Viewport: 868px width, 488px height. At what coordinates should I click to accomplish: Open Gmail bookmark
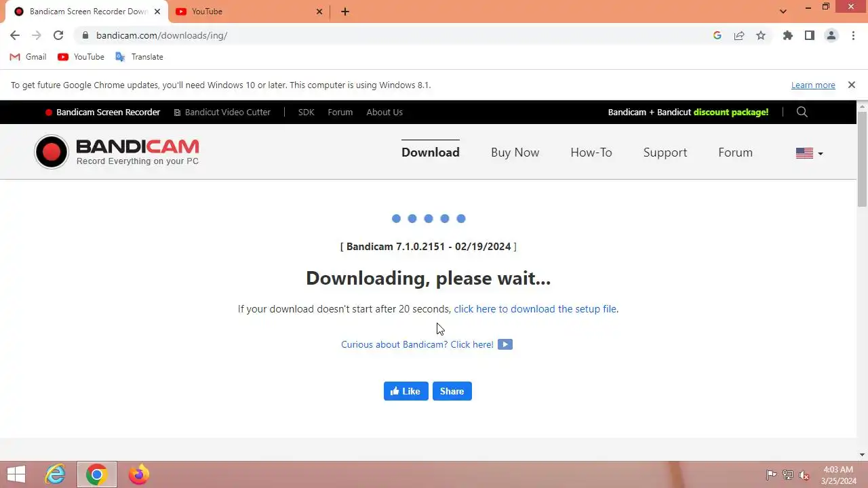(x=28, y=57)
